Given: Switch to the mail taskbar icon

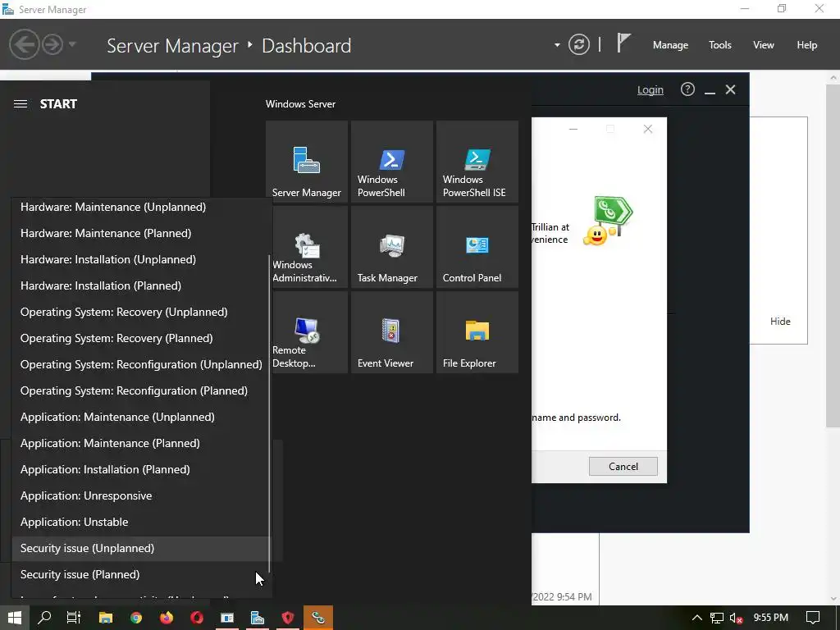Looking at the screenshot, I should pos(227,618).
